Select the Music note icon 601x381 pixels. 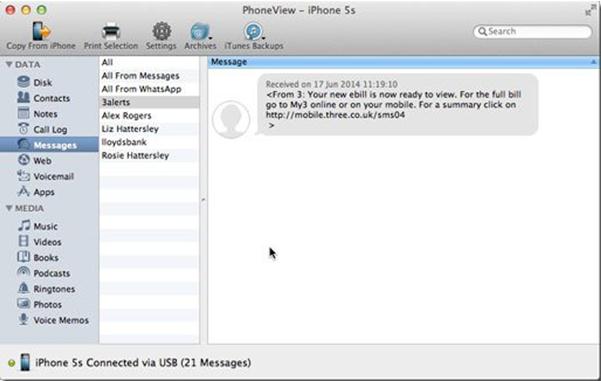24,225
